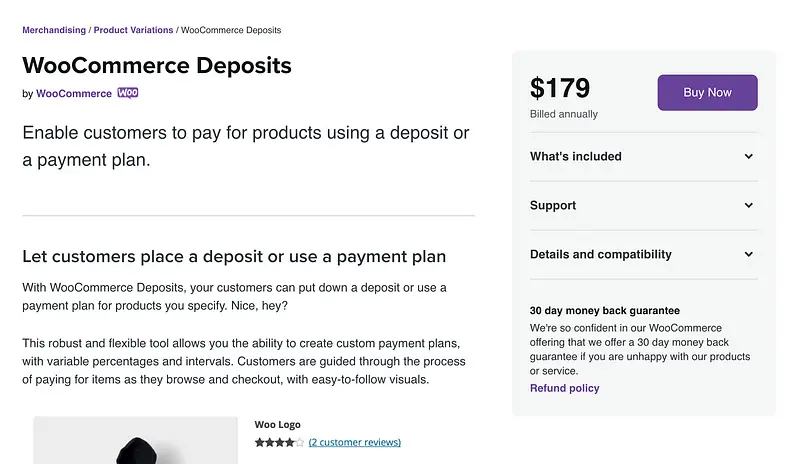The image size is (800, 464).
Task: Click the Details and compatibility chevron arrow
Action: coord(749,255)
